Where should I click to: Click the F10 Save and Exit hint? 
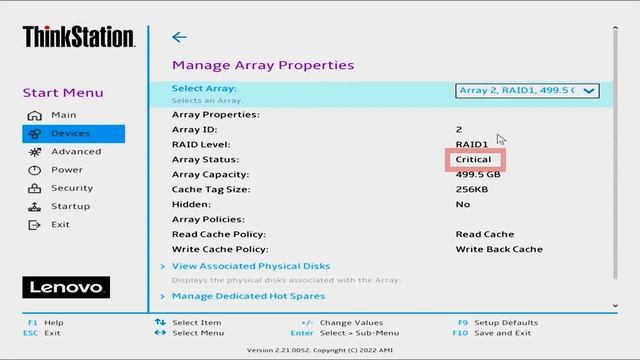click(x=491, y=333)
